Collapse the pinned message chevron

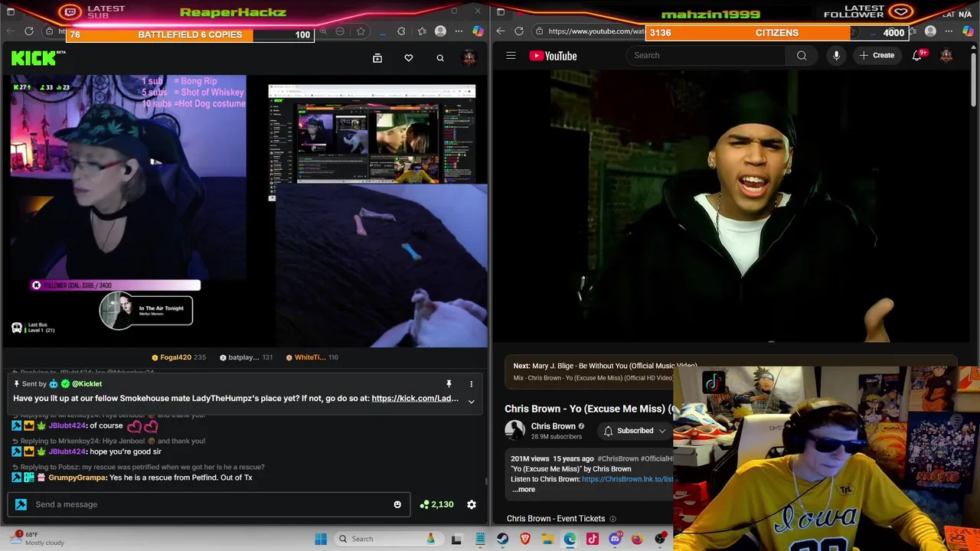click(x=472, y=401)
